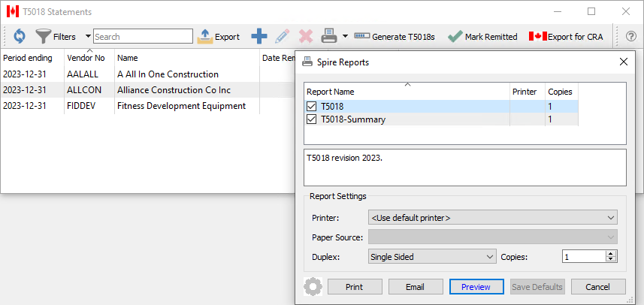Click the Email button

point(416,287)
